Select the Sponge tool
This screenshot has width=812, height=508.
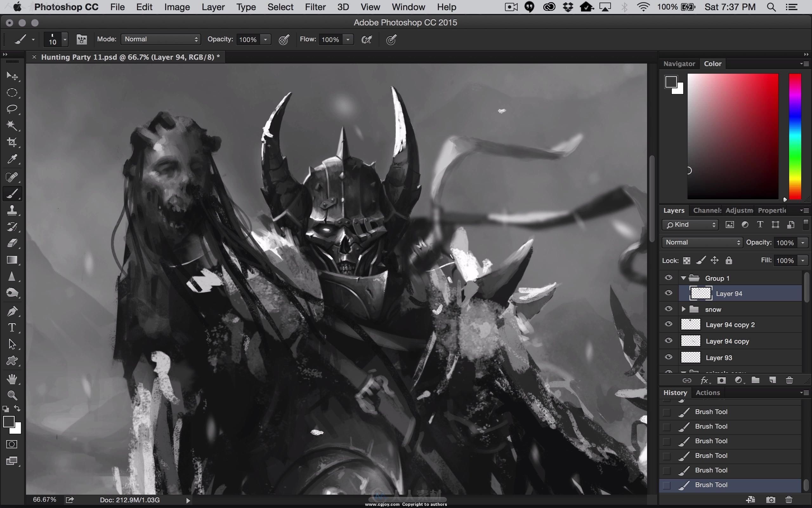tap(12, 293)
